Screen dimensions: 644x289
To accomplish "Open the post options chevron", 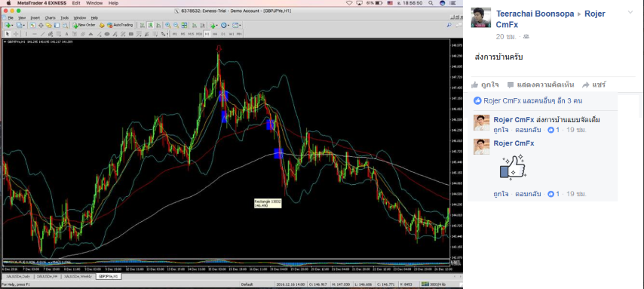I will point(630,12).
